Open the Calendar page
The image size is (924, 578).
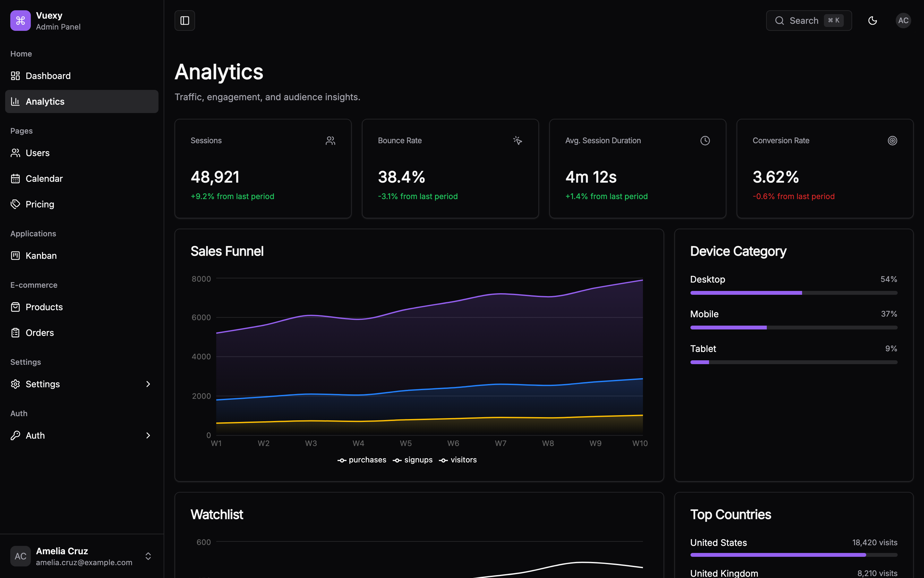82,179
